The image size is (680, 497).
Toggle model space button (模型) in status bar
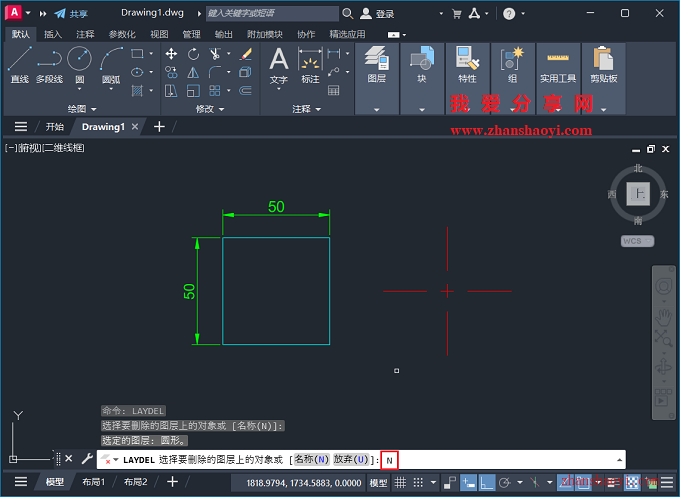click(x=379, y=483)
